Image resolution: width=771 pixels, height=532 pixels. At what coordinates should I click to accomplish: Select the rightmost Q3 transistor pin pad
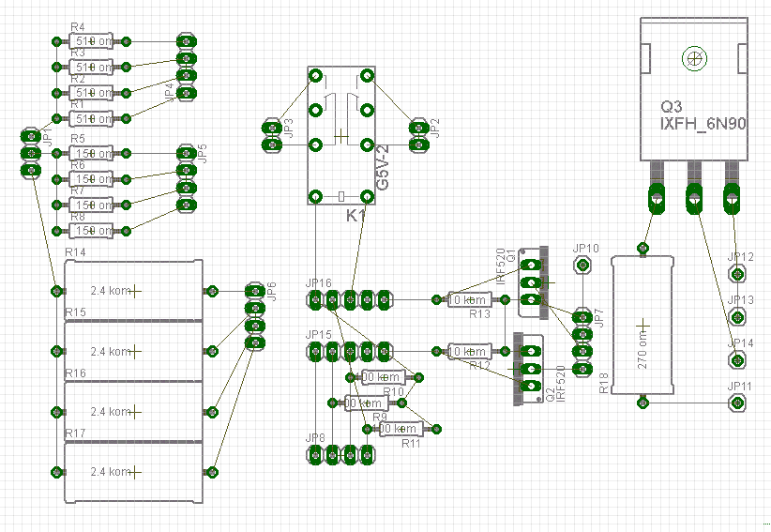click(x=732, y=199)
